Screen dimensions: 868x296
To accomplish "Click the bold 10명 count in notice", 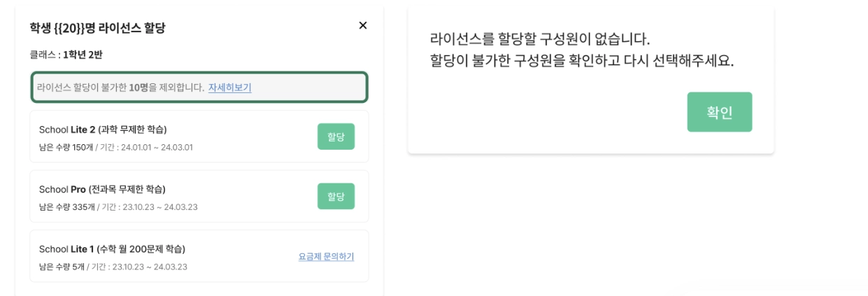I will tap(138, 87).
